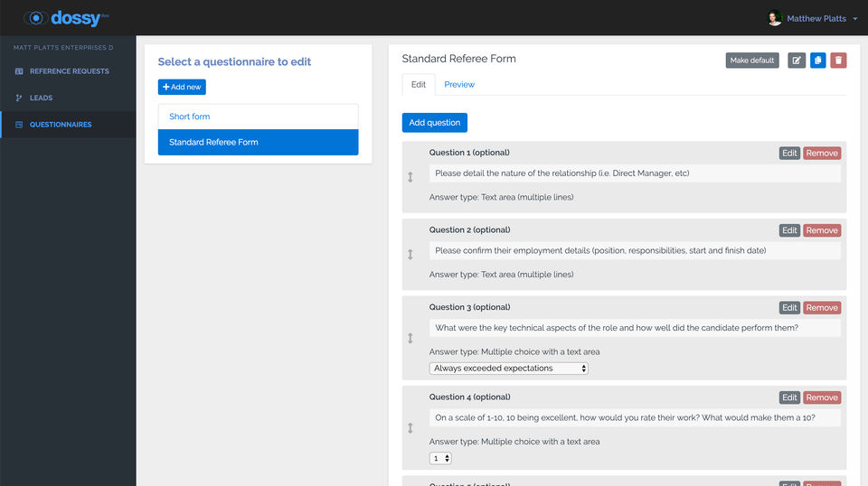868x486 pixels.
Task: Switch to the Preview tab
Action: 459,85
